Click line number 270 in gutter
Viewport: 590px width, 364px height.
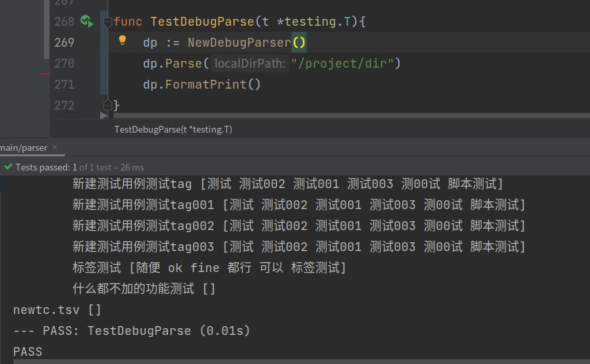[x=64, y=64]
